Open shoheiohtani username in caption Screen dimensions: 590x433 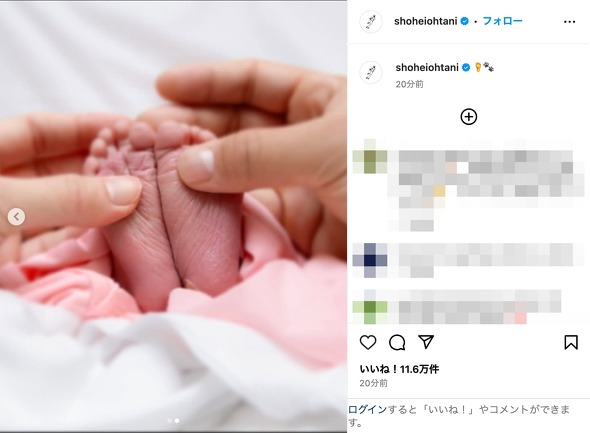click(x=427, y=68)
